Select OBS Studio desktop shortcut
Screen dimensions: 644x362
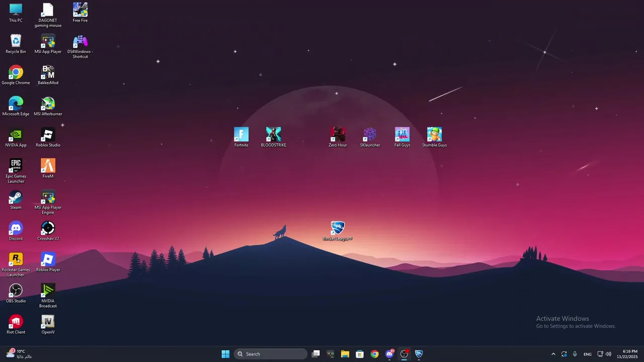pos(16,294)
